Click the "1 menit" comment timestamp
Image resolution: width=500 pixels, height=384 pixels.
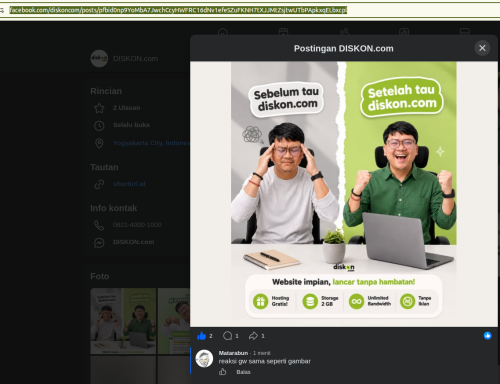pos(262,353)
